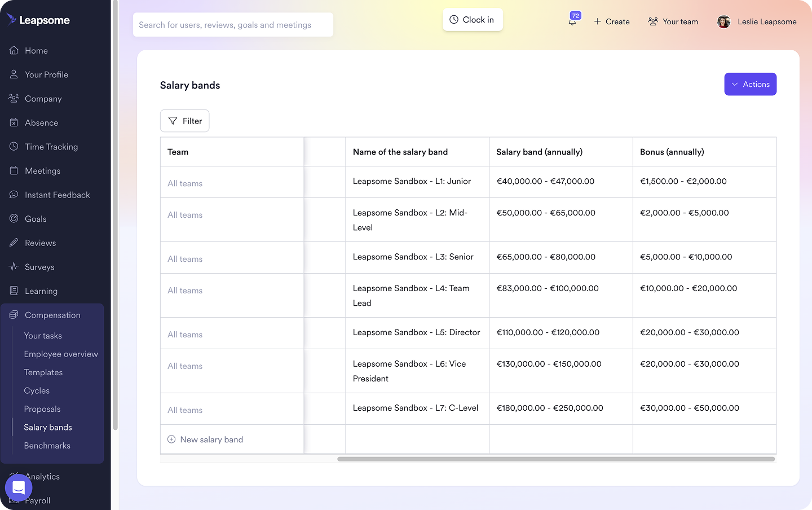This screenshot has width=812, height=510.
Task: Open the Employee overview page
Action: tap(61, 354)
